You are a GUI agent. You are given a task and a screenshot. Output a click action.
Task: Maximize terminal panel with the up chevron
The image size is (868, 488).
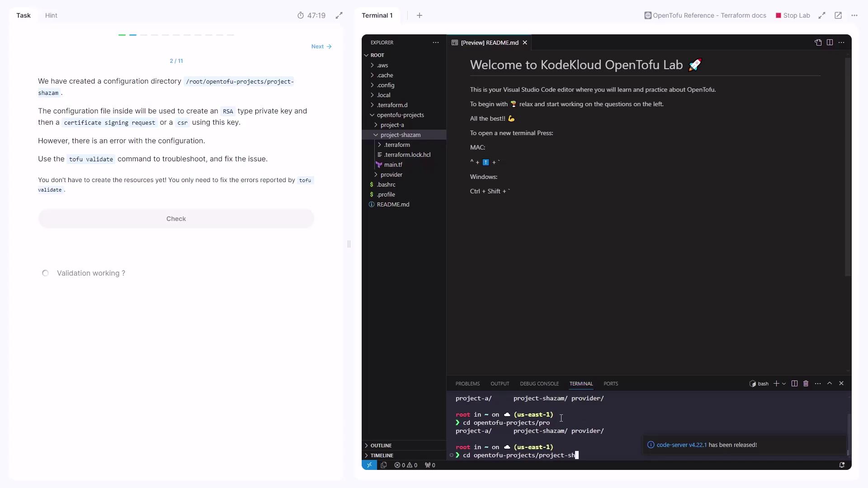[x=830, y=384]
